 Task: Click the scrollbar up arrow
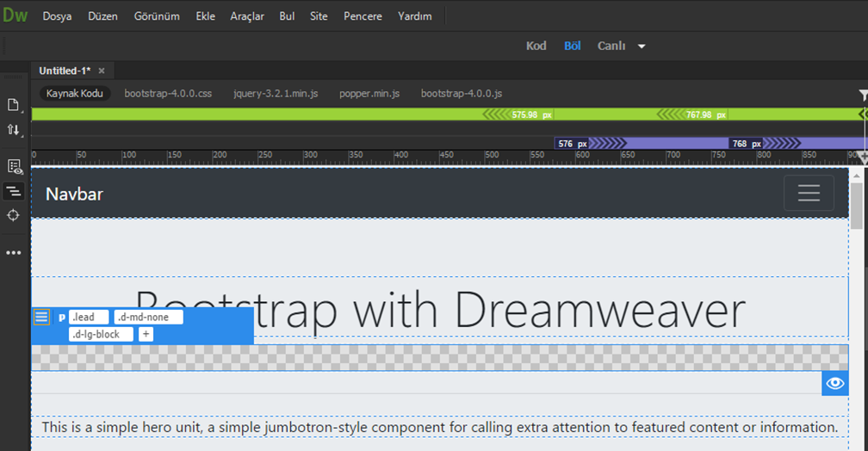(856, 176)
